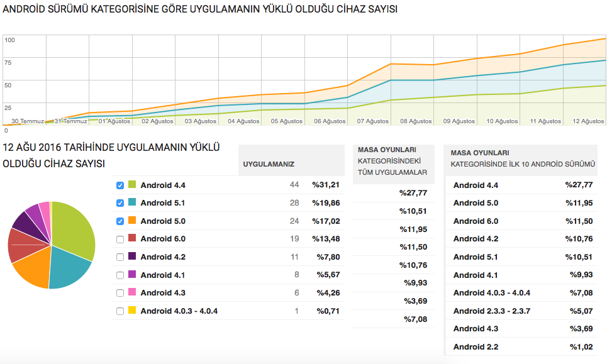The width and height of the screenshot is (612, 364).
Task: Click the İLK 10 ANDROİD SÜRÜMÜ header
Action: (x=521, y=160)
